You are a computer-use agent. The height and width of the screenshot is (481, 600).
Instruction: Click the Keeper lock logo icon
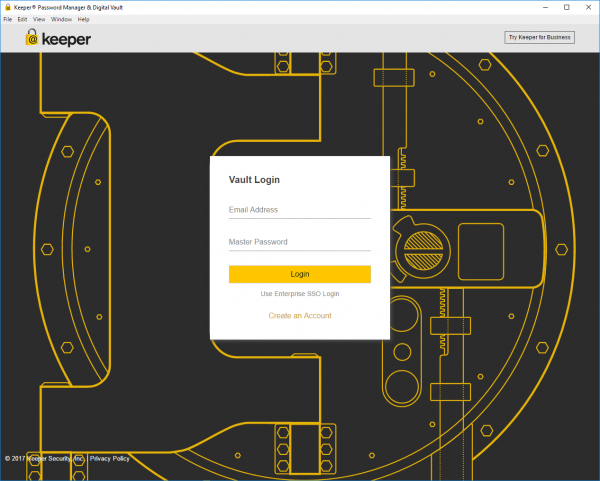coord(32,39)
